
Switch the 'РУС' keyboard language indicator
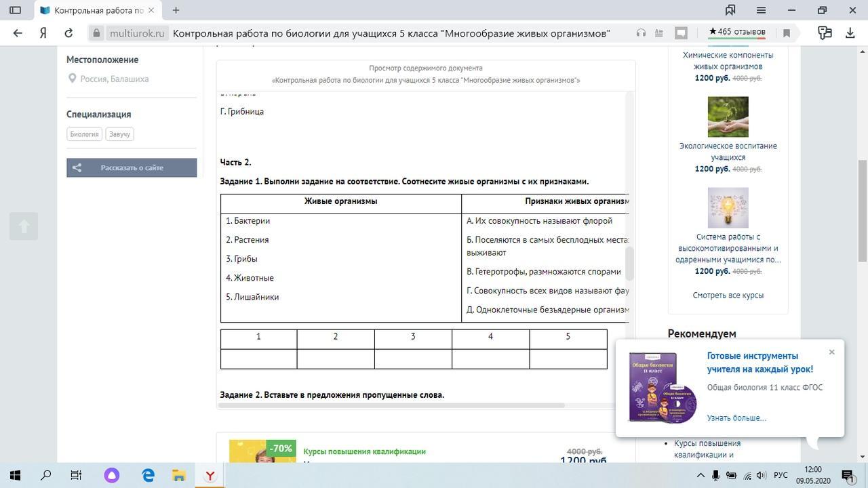(x=781, y=475)
